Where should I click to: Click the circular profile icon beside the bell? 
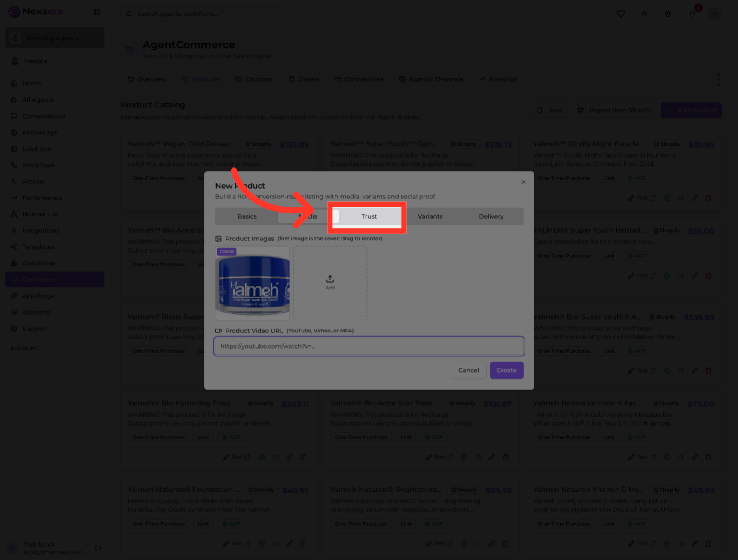[668, 14]
